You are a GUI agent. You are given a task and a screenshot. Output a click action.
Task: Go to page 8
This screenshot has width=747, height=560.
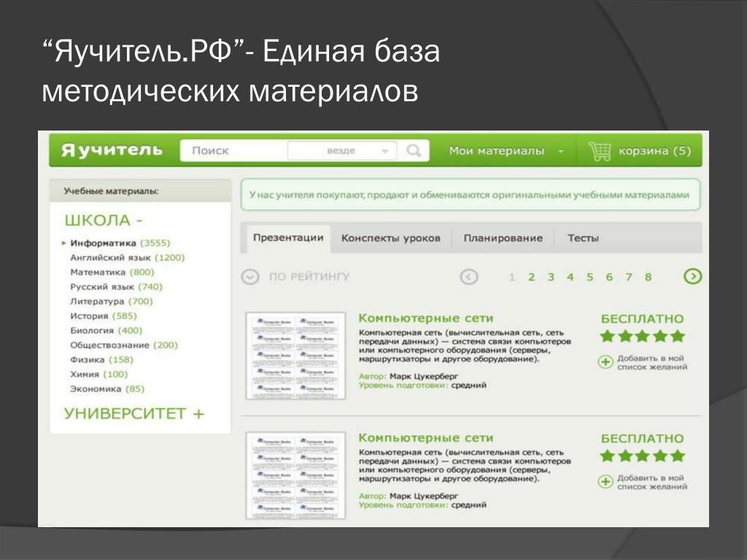click(x=649, y=277)
